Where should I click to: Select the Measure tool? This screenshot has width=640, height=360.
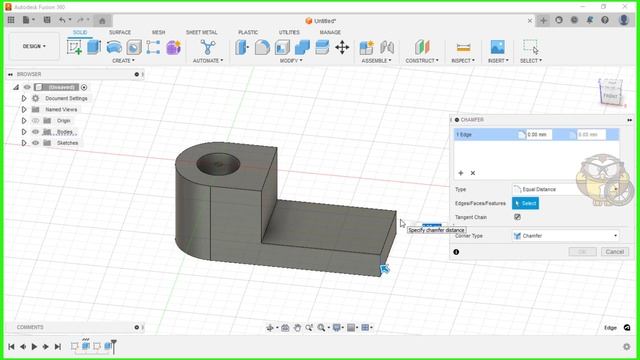463,47
